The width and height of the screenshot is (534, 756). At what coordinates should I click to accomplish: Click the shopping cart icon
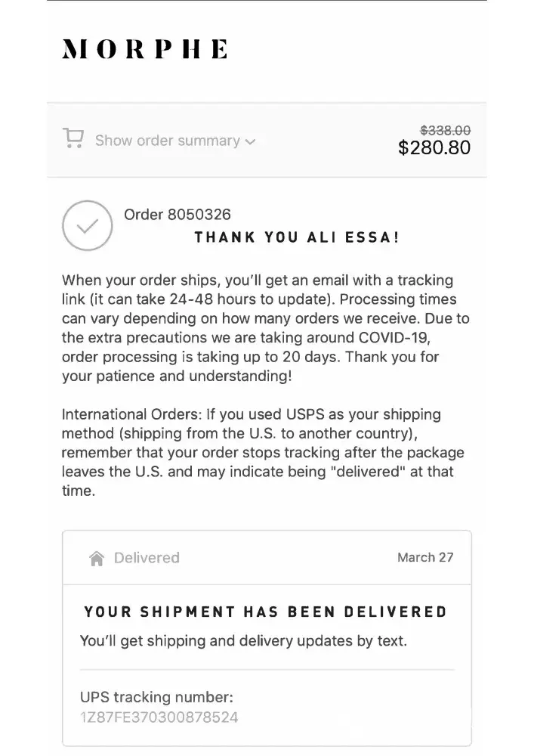[73, 139]
